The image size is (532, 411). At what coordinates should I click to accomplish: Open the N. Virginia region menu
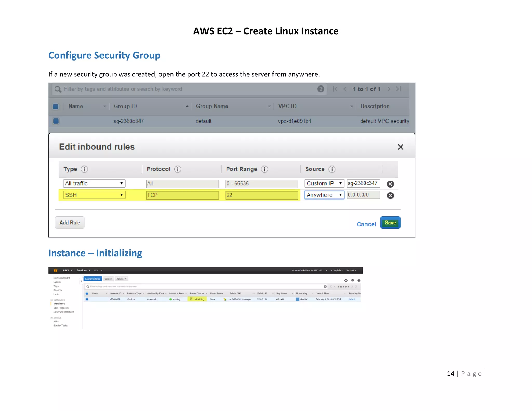click(337, 270)
